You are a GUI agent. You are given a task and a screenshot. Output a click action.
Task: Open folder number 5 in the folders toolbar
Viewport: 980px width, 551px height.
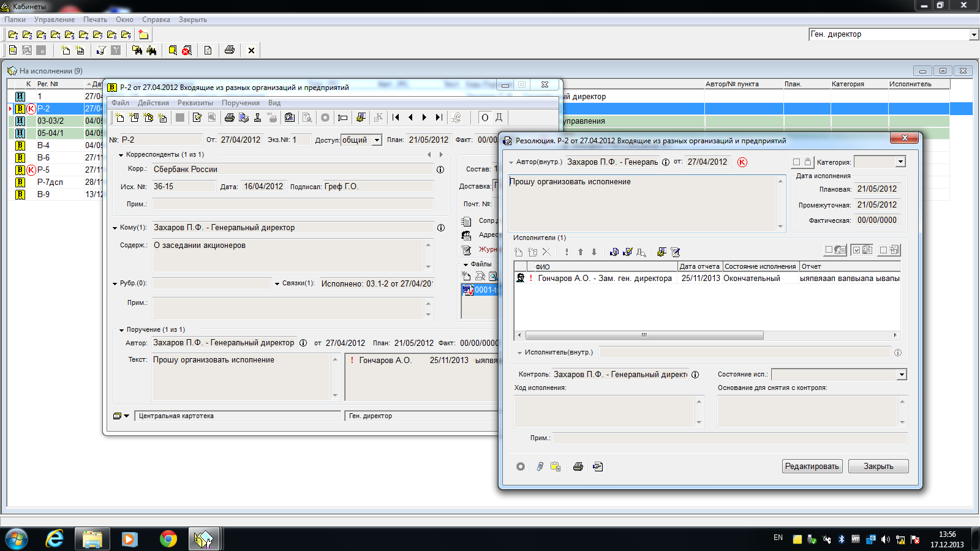(69, 35)
